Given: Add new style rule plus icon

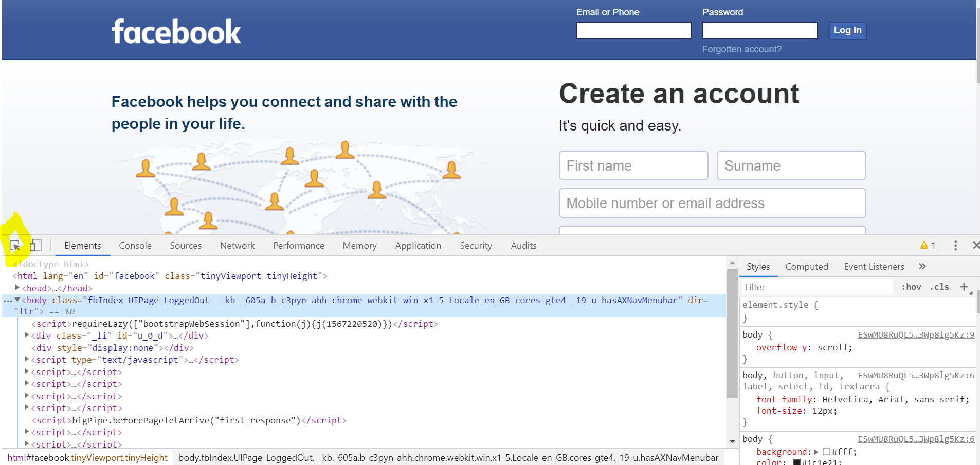Looking at the screenshot, I should [964, 287].
